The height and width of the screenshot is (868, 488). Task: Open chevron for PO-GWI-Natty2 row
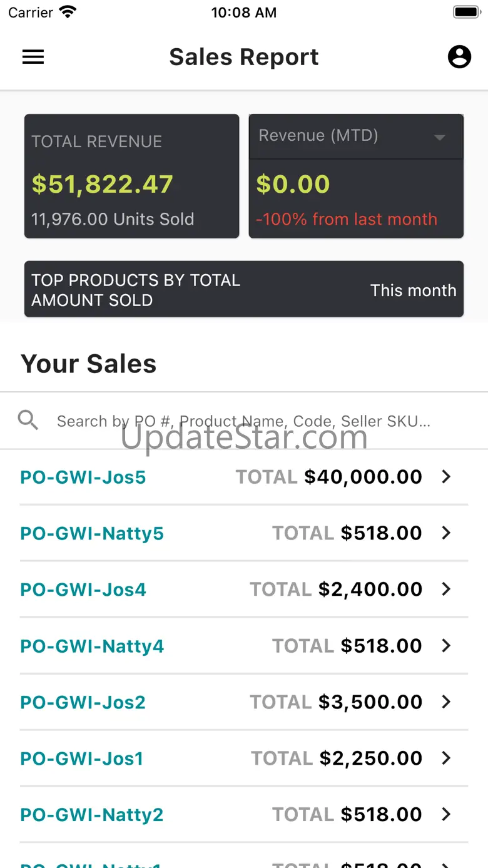click(x=446, y=815)
